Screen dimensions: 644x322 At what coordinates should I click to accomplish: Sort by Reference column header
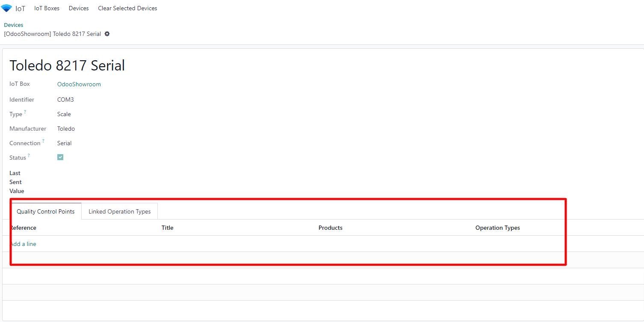click(23, 228)
